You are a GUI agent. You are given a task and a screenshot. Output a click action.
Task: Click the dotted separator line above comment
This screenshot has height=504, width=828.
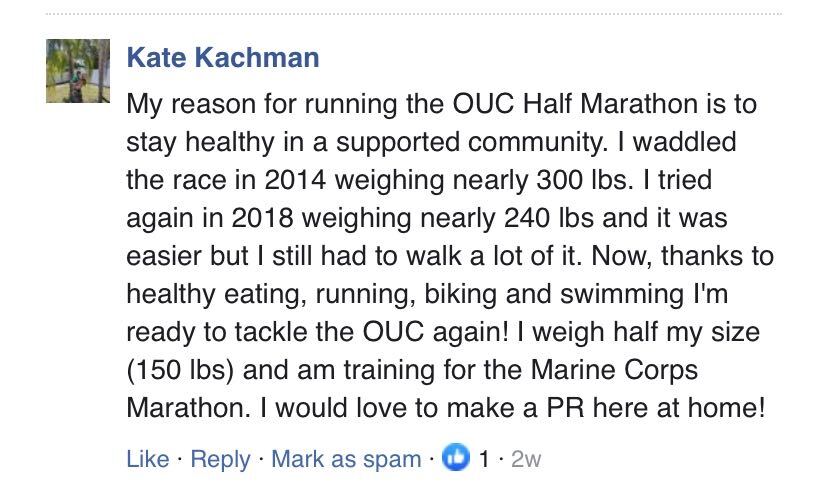tap(413, 14)
